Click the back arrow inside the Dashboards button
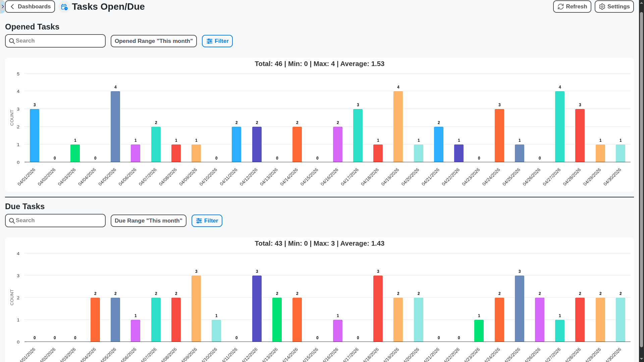The height and width of the screenshot is (362, 644). tap(12, 6)
